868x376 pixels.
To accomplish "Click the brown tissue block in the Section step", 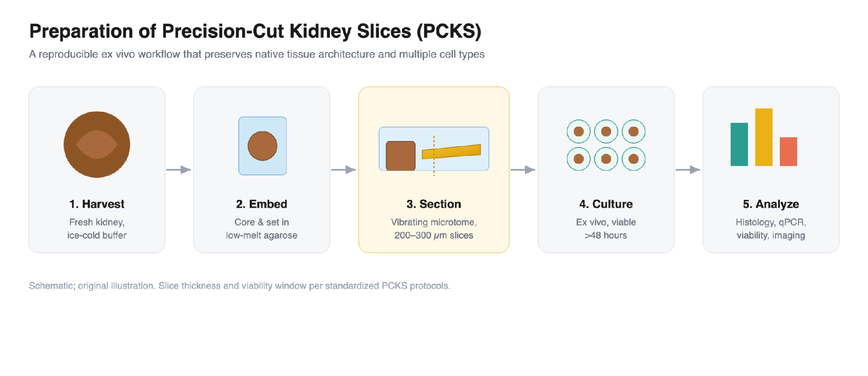I will [x=400, y=156].
